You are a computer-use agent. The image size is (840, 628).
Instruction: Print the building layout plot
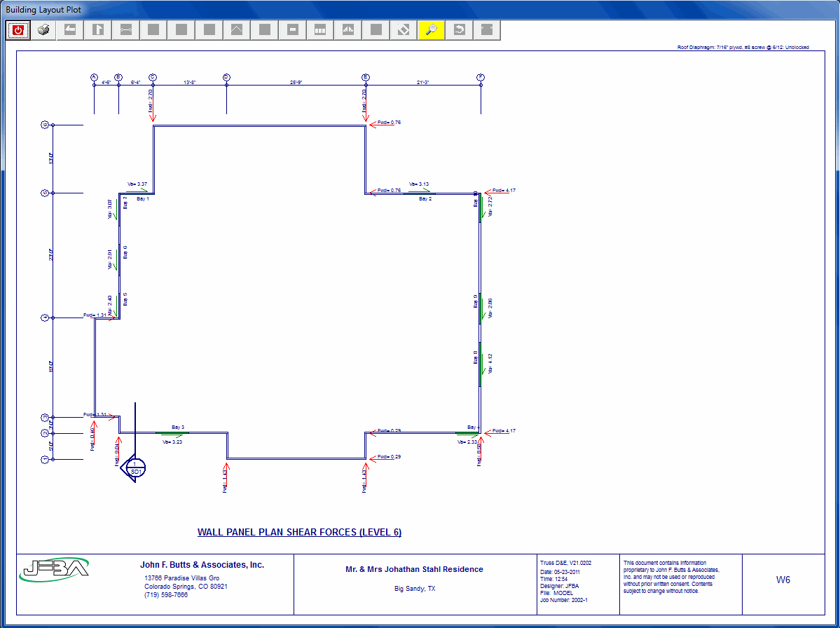coord(43,30)
